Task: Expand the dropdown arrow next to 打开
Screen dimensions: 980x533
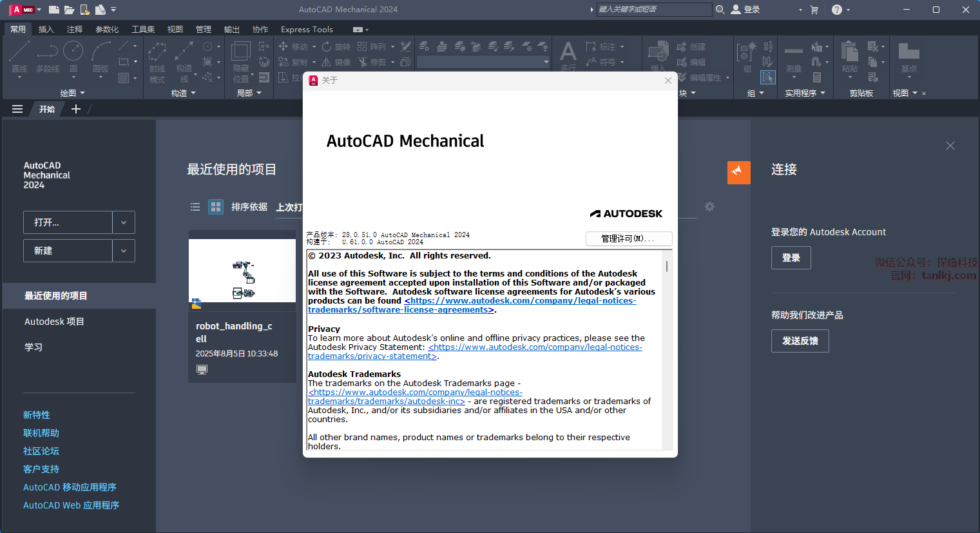Action: [x=124, y=222]
